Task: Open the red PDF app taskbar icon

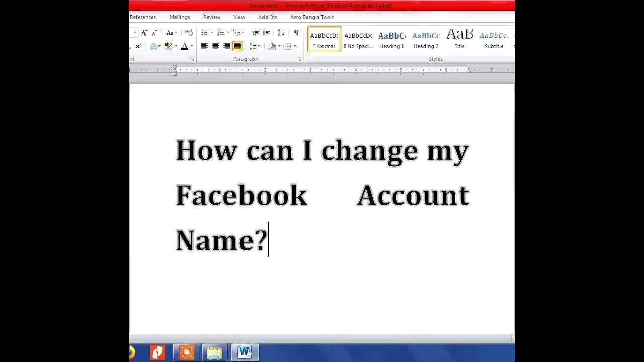Action: [157, 352]
